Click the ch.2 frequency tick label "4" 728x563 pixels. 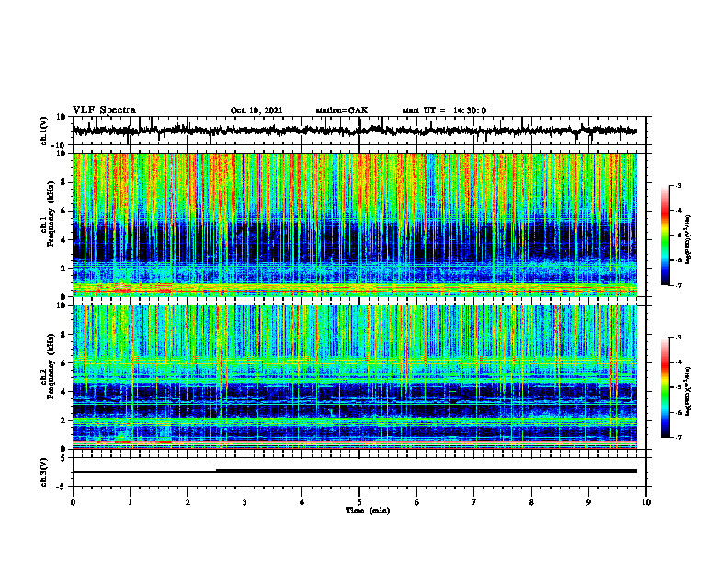point(64,392)
